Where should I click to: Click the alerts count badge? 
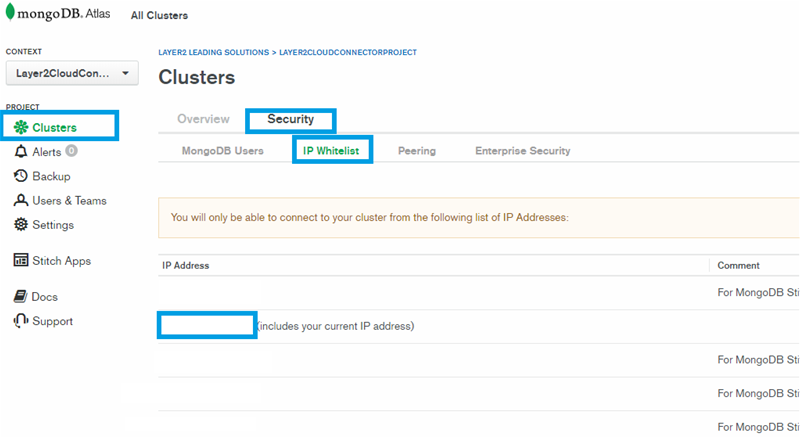(71, 152)
